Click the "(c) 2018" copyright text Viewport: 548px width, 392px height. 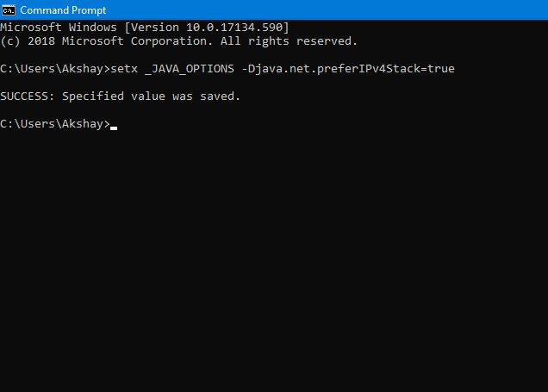point(28,41)
